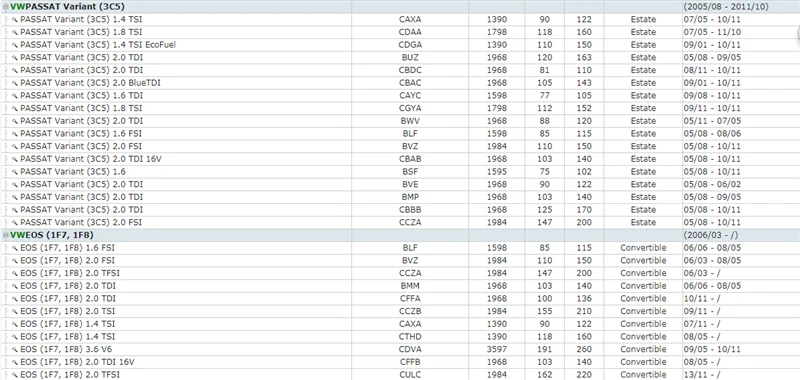Click the icon of the BSF PASSAT Variant 1.6 row
The image size is (800, 380).
(15, 172)
